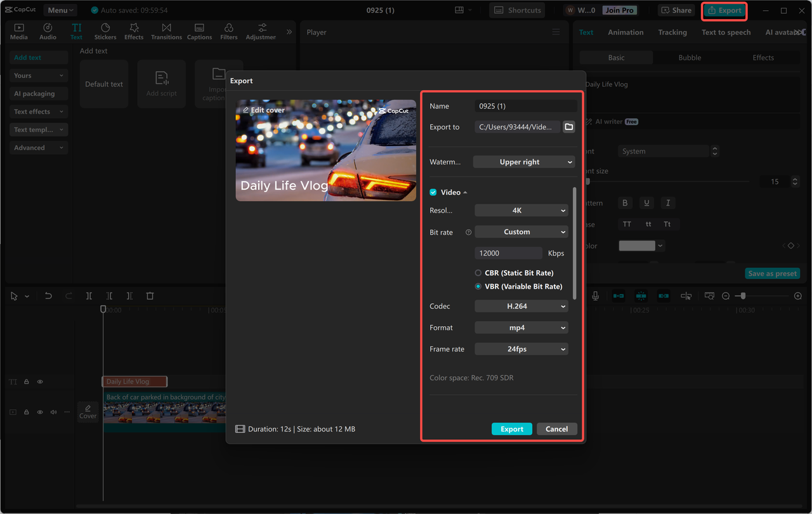Click the delete clip trash icon
The width and height of the screenshot is (812, 514).
(x=150, y=296)
